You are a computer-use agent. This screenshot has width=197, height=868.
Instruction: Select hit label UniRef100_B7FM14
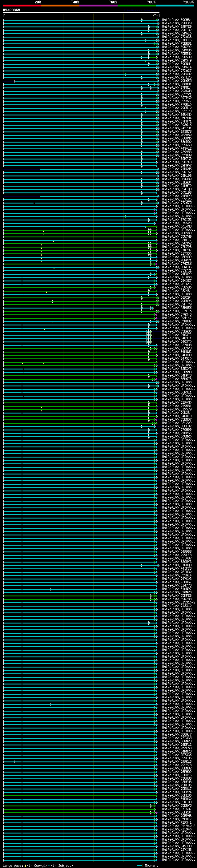177,88
